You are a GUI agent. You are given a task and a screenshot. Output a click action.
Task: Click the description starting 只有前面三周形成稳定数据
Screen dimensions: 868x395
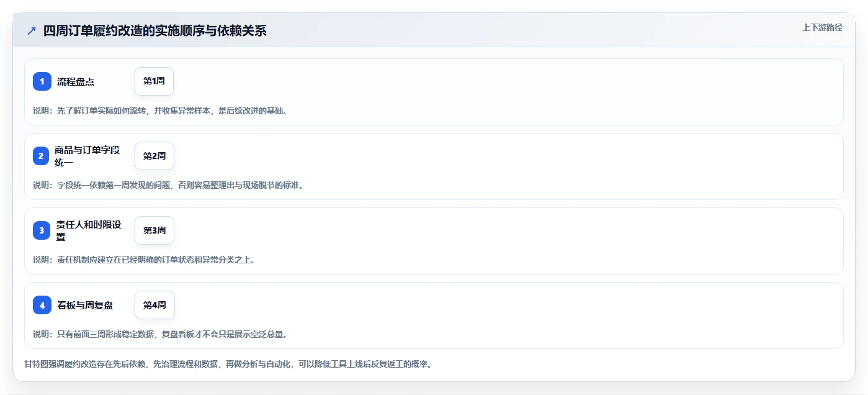(160, 334)
